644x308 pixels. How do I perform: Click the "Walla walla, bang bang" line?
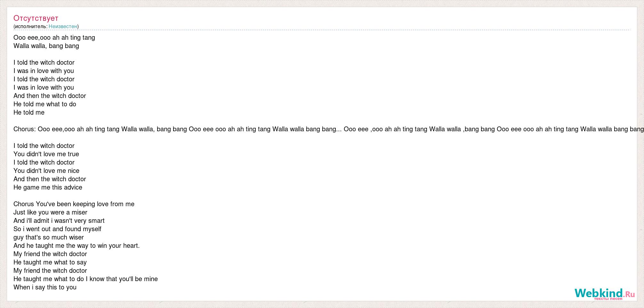pos(46,46)
